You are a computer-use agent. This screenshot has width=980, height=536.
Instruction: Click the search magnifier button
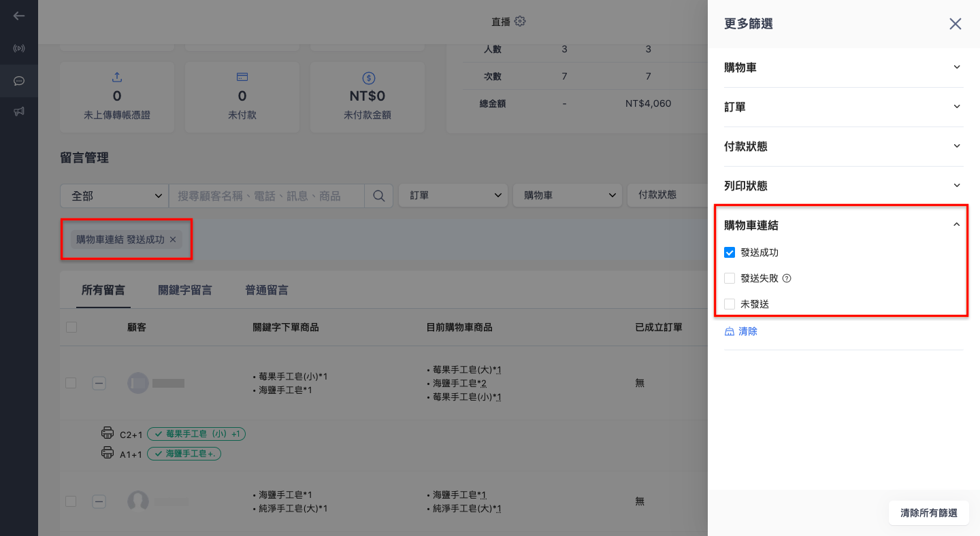pyautogui.click(x=379, y=195)
